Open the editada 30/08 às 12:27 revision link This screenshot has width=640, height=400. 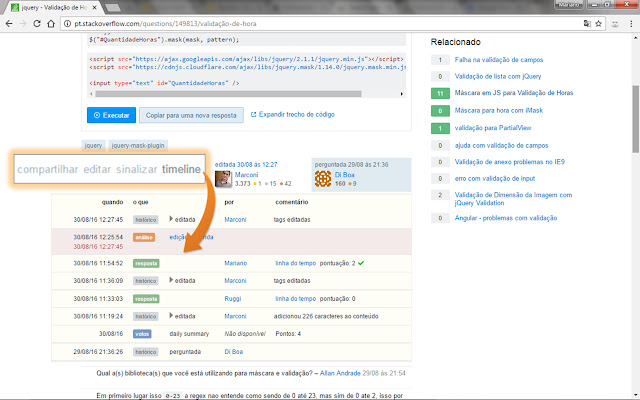pyautogui.click(x=246, y=164)
